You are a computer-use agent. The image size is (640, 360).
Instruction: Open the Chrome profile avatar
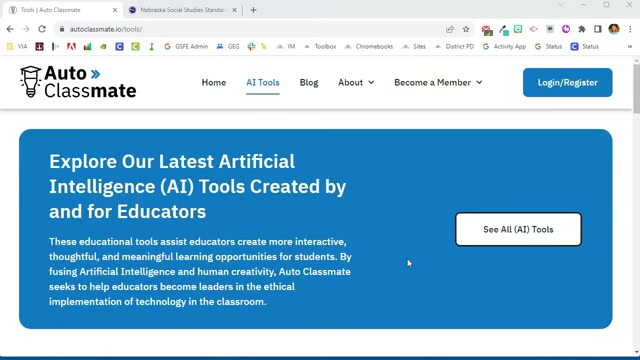coord(614,29)
